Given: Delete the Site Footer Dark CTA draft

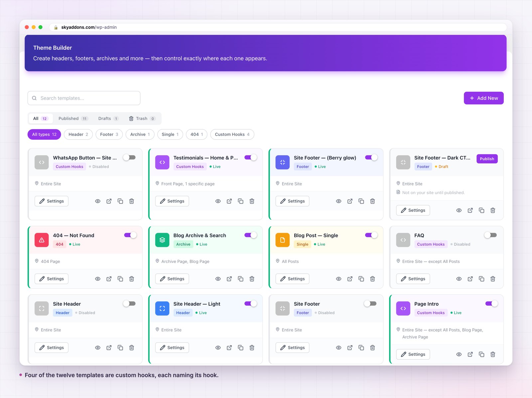Looking at the screenshot, I should (x=493, y=210).
